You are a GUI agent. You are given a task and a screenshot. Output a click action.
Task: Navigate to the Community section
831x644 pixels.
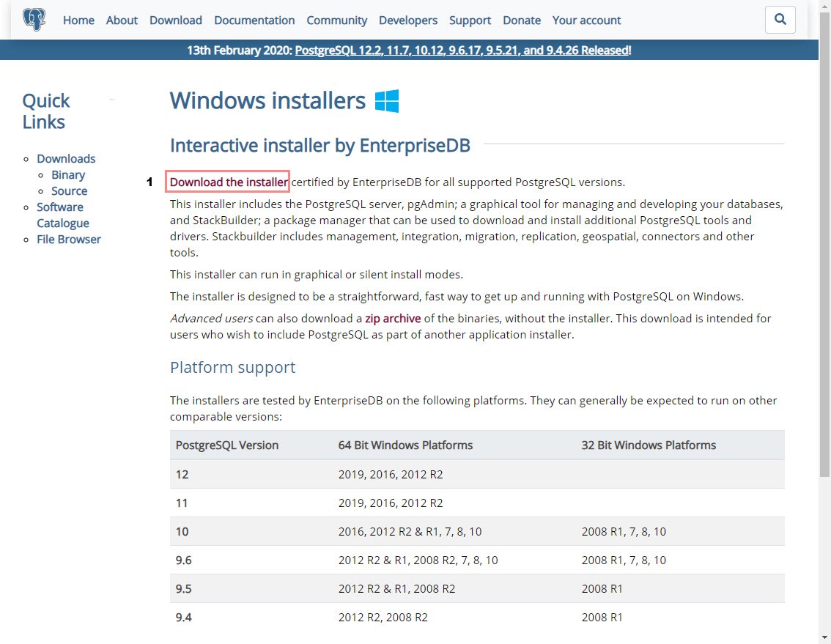coord(337,21)
